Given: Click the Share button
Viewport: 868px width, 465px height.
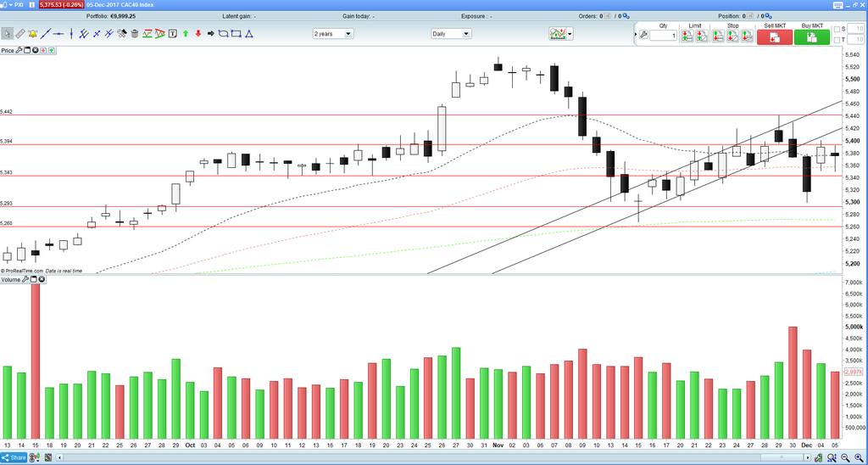Looking at the screenshot, I should (14, 458).
